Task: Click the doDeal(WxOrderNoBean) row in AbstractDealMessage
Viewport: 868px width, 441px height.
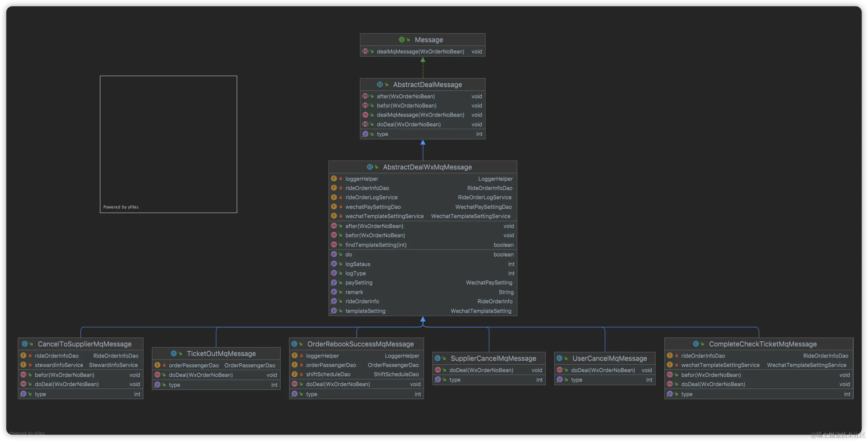Action: 409,124
